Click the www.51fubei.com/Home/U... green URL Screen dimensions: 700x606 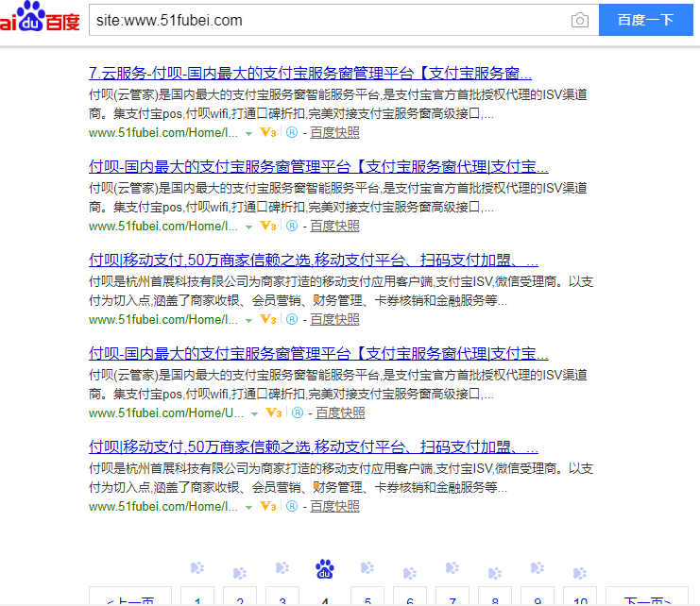[166, 413]
